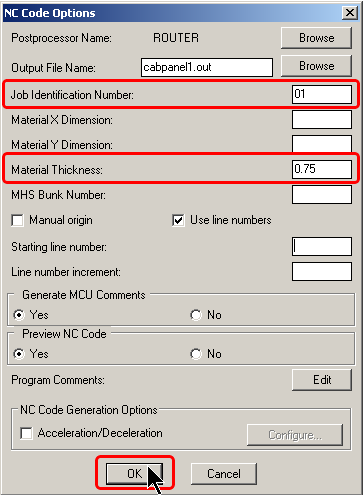The width and height of the screenshot is (363, 495).
Task: Click the Line number increment field
Action: tap(322, 272)
